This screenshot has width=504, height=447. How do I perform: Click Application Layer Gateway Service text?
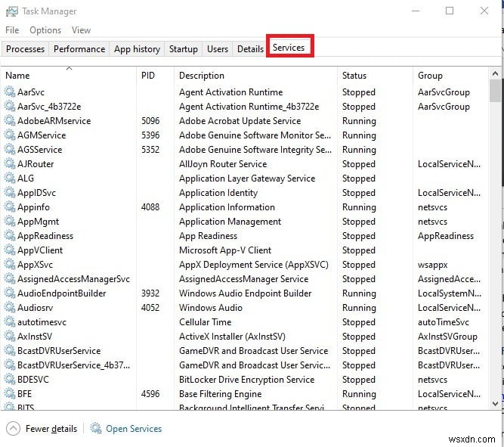pos(247,178)
